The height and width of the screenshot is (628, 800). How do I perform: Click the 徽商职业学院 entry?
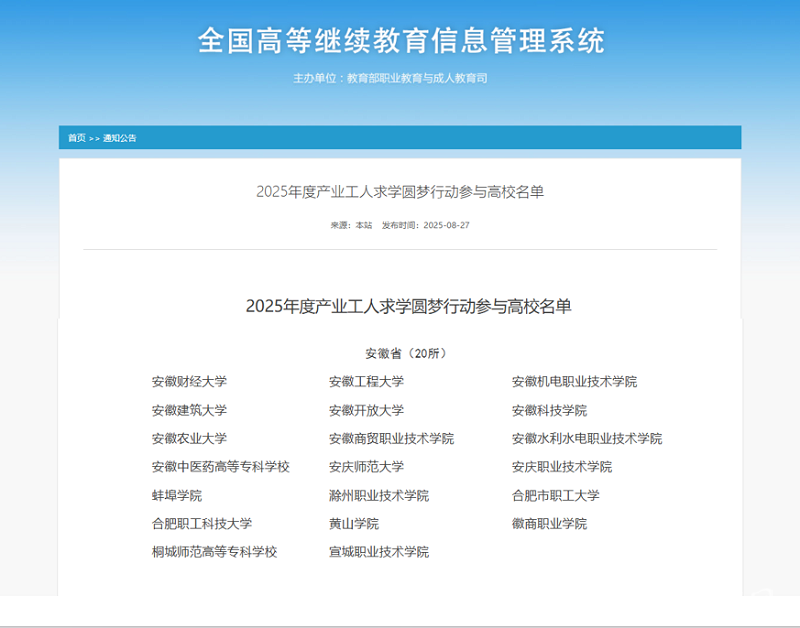pyautogui.click(x=549, y=523)
